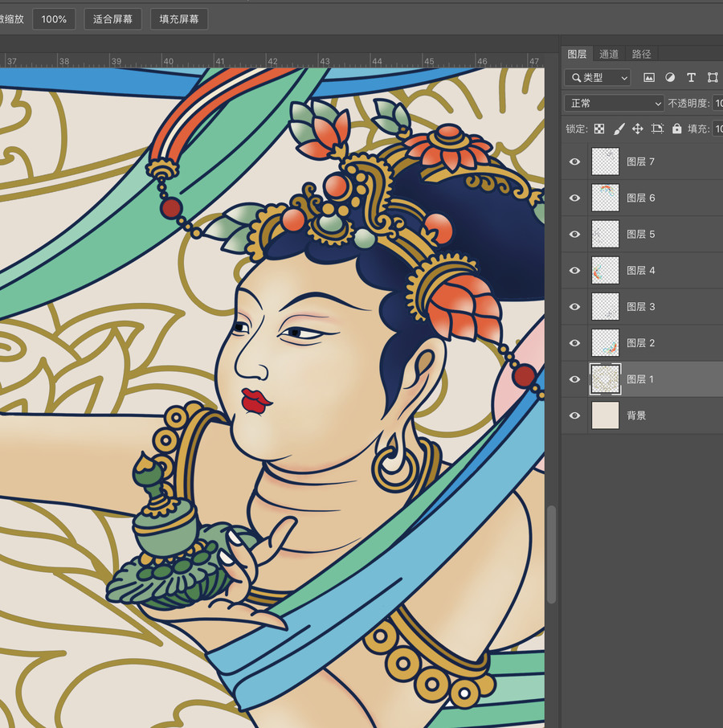Image resolution: width=723 pixels, height=728 pixels.
Task: Lock transparent pixels checkerboard icon
Action: point(599,129)
